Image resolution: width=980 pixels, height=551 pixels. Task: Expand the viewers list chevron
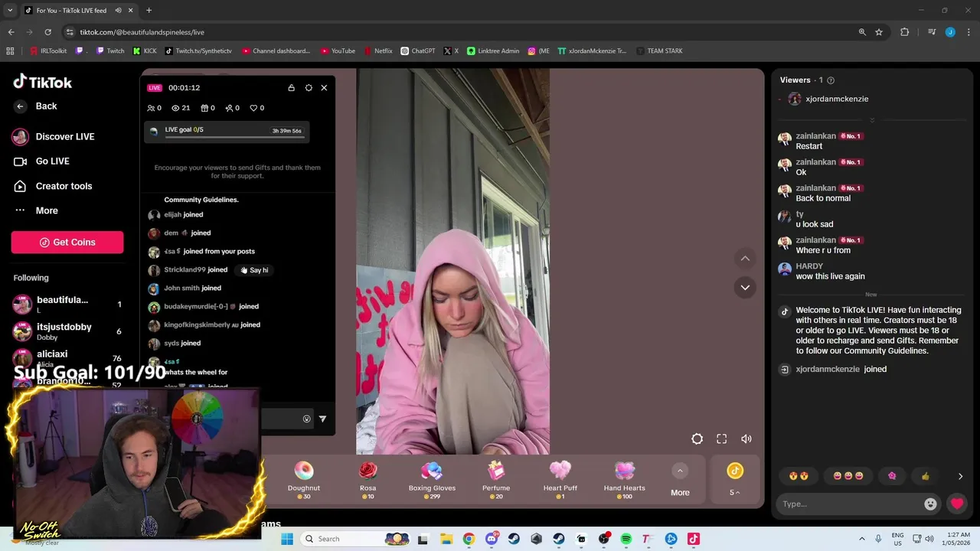pyautogui.click(x=872, y=120)
